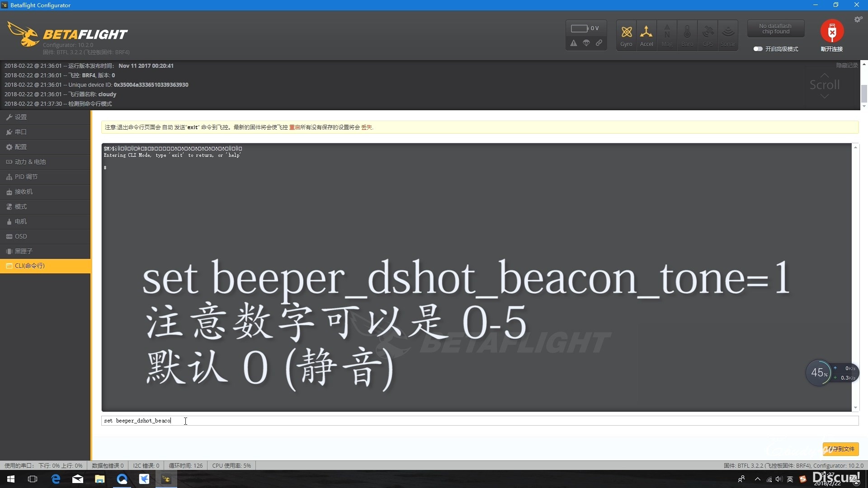Click the 隐藏记录 (hide log) link

846,66
